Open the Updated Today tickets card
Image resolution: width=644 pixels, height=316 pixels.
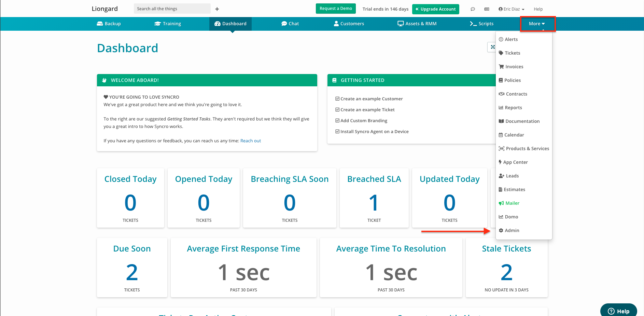(x=449, y=198)
